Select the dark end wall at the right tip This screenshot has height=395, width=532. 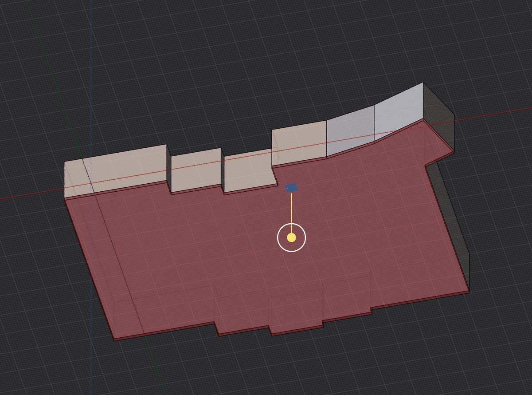pos(439,118)
